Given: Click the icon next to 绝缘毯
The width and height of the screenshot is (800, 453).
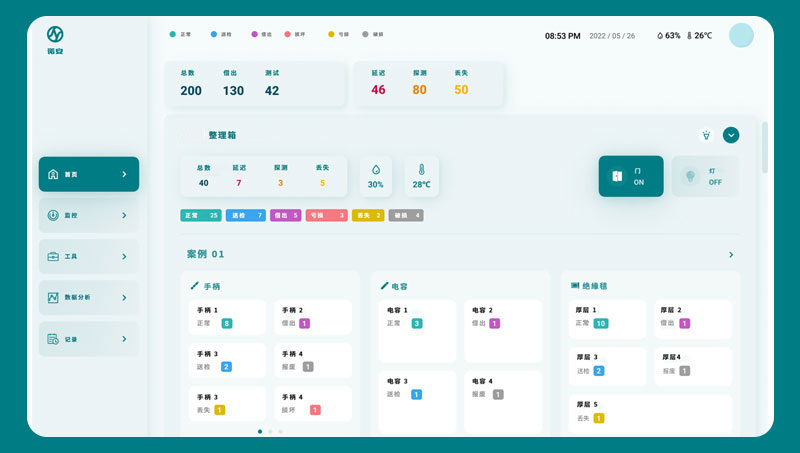Looking at the screenshot, I should coord(575,286).
